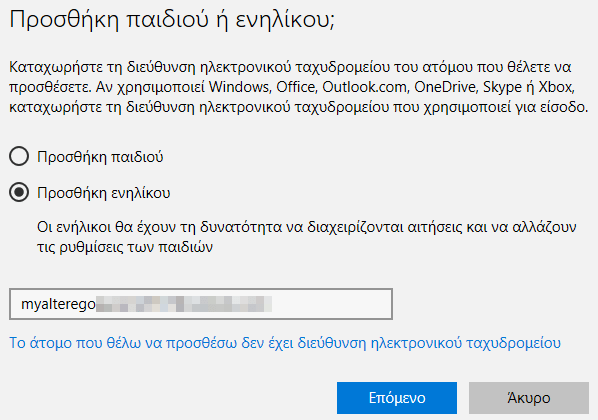Click the heading Προσθήκη παιδιού ή ενηλίκου;

(172, 19)
